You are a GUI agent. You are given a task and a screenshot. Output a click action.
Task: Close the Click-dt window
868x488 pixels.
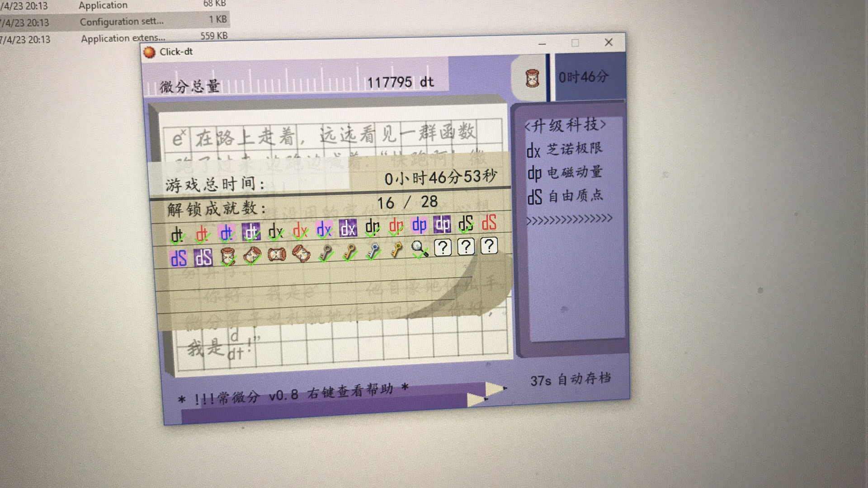[609, 42]
